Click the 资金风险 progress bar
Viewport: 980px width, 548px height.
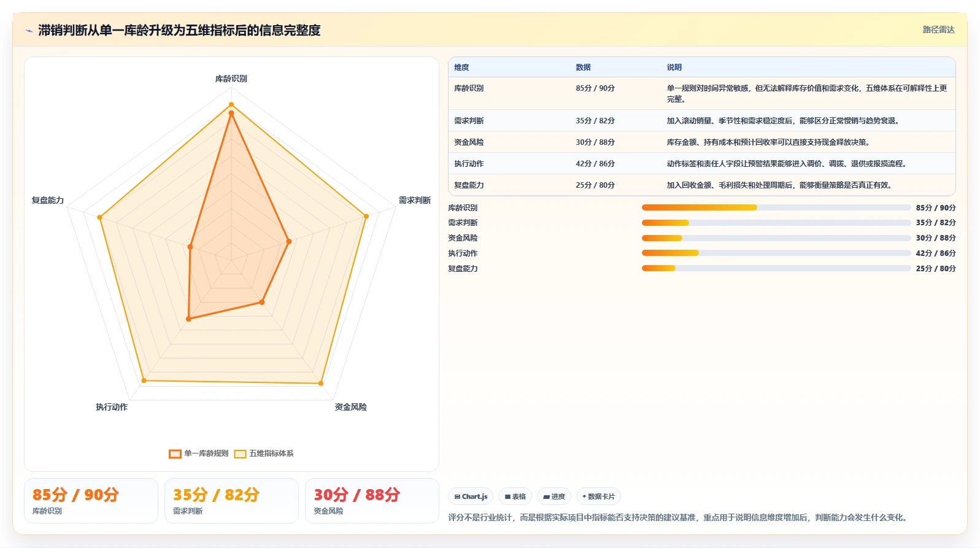(776, 238)
